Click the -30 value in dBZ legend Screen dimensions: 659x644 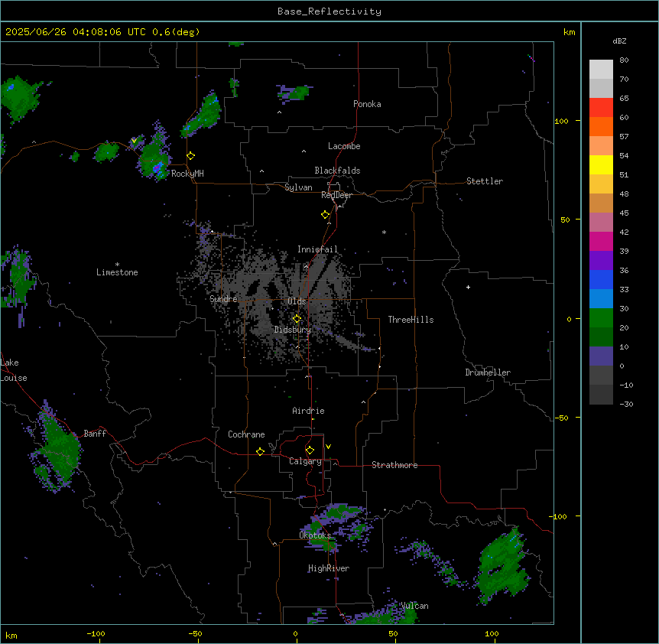626,404
